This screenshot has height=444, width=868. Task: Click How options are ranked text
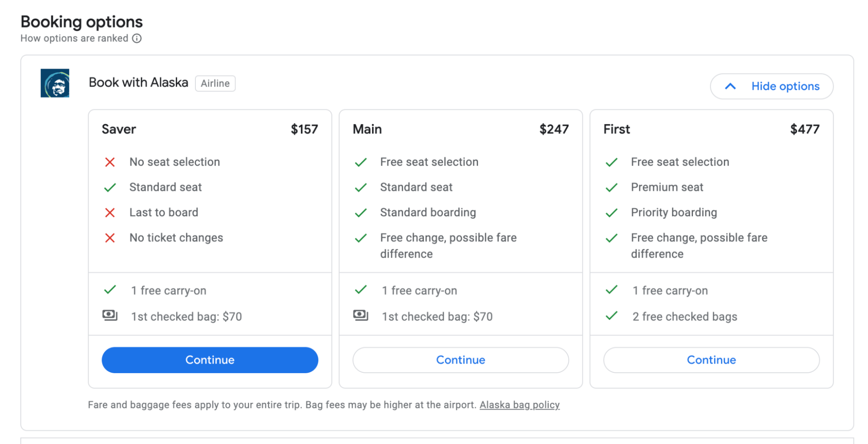pyautogui.click(x=74, y=38)
